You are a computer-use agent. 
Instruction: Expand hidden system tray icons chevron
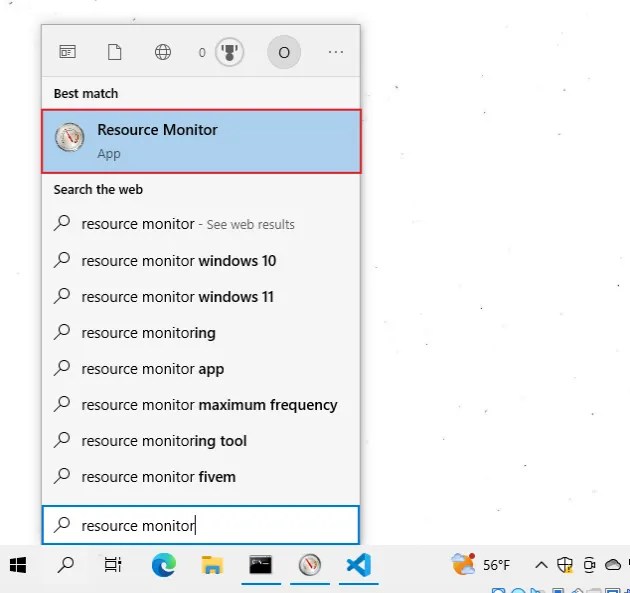tap(541, 565)
